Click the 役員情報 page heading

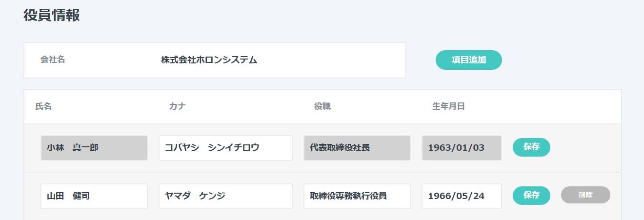[52, 15]
